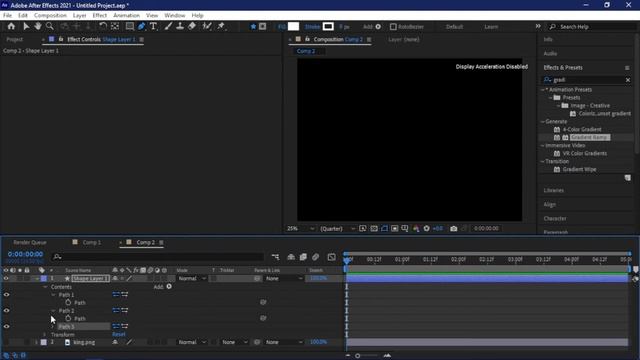Click the stopwatch for Path 1's Path
Screen dimensions: 640x360
(68, 302)
